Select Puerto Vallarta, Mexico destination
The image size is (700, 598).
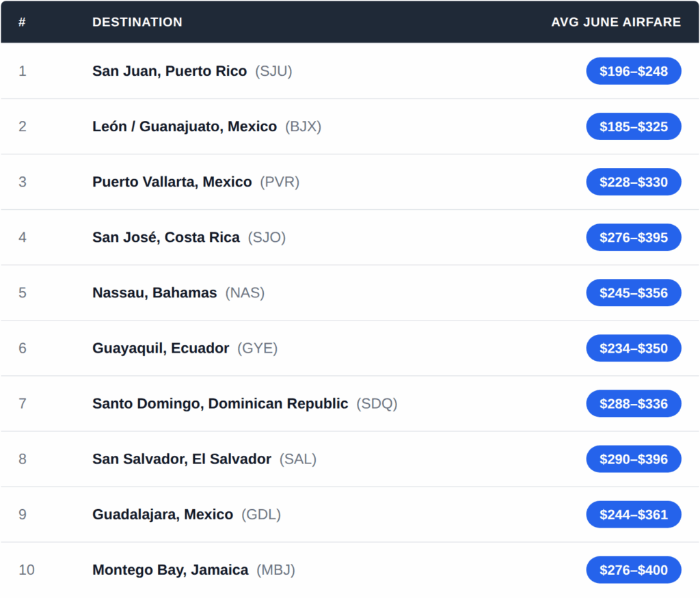(x=172, y=182)
